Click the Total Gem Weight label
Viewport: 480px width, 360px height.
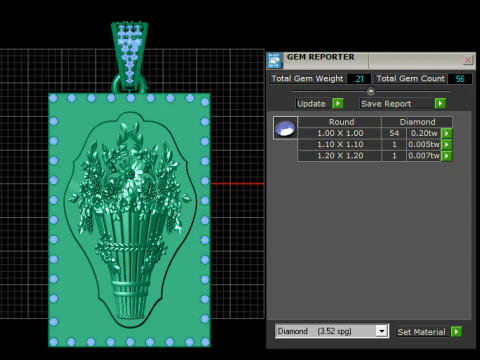pyautogui.click(x=307, y=79)
